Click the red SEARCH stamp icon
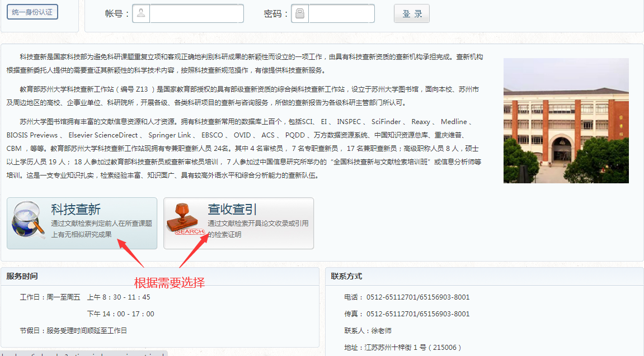 [186, 219]
